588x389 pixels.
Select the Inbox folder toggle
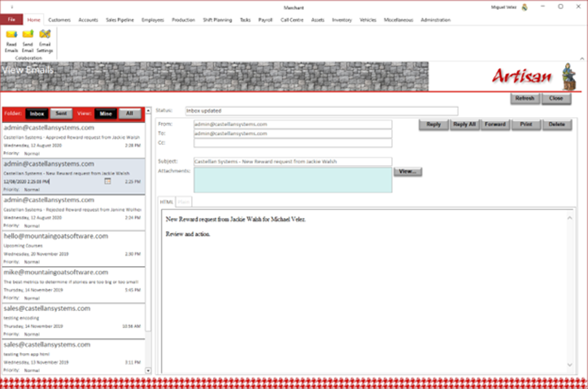37,114
